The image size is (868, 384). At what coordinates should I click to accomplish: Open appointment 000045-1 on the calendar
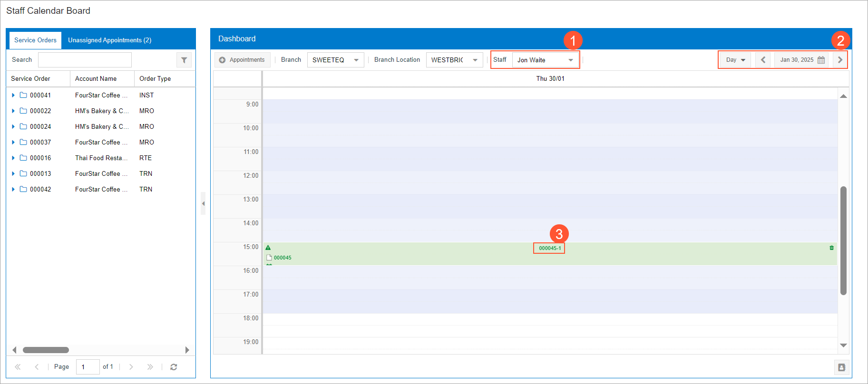pyautogui.click(x=549, y=248)
